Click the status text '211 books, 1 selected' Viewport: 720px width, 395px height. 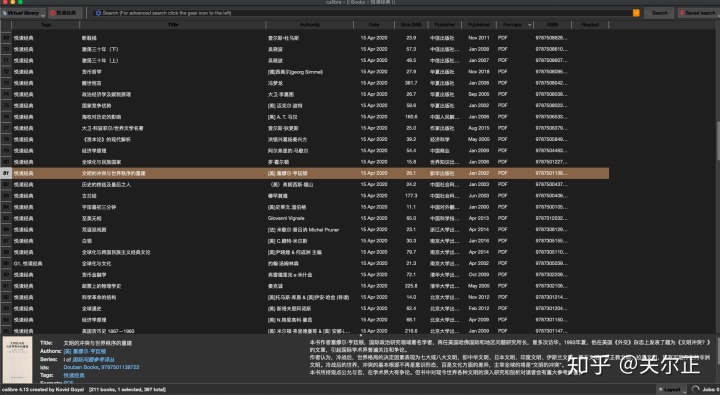pos(116,389)
